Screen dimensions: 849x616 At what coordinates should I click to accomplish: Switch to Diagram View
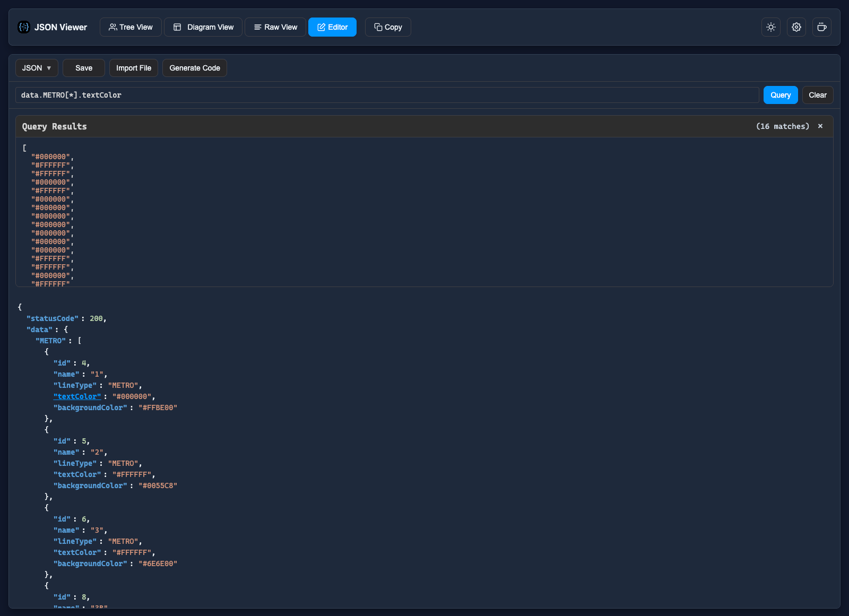coord(203,27)
